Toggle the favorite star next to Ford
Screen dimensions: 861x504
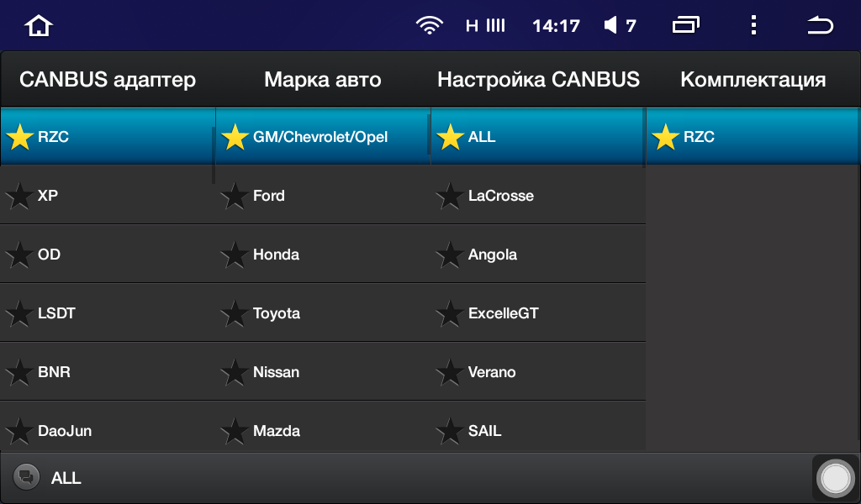click(x=234, y=197)
